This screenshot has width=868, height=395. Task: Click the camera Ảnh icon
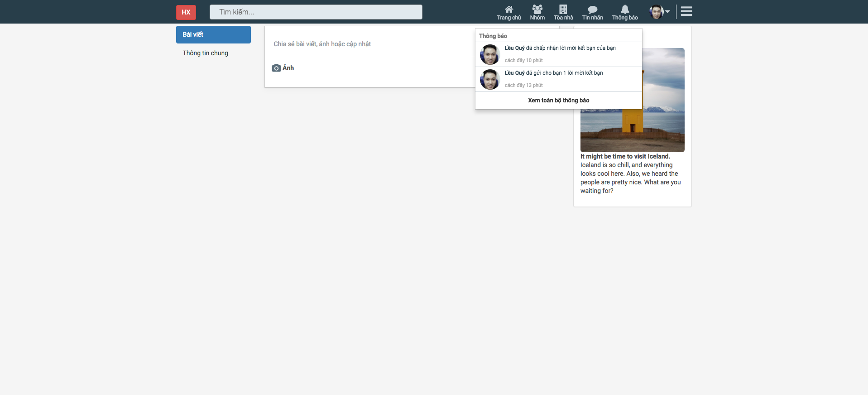click(x=276, y=68)
